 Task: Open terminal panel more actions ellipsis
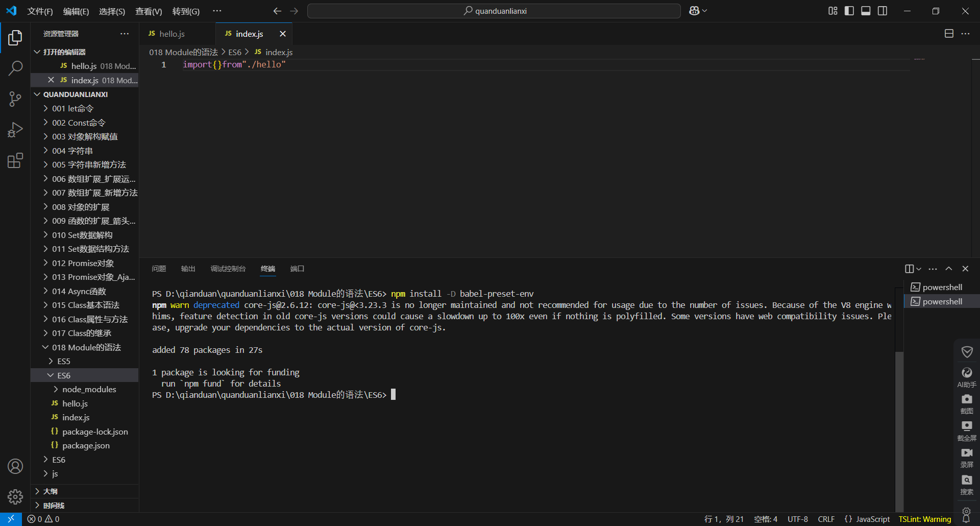tap(933, 269)
